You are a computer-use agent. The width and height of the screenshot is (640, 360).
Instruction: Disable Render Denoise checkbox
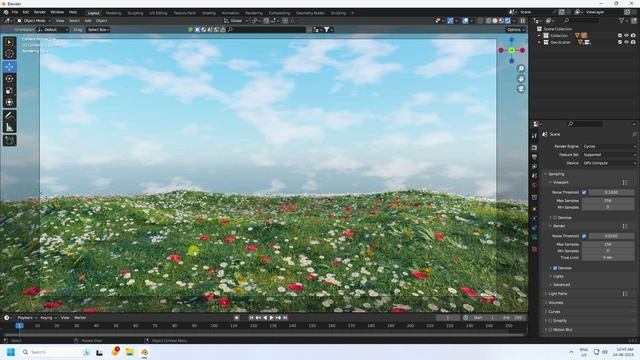pos(555,268)
